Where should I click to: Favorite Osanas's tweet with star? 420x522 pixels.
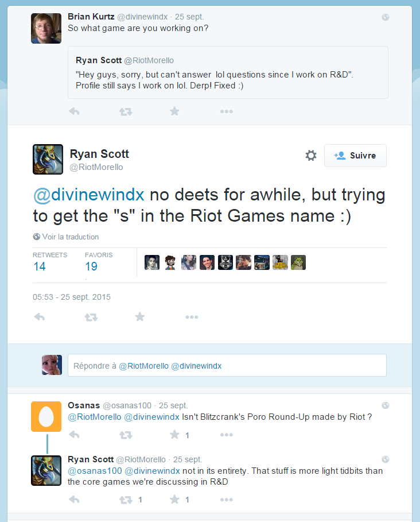pyautogui.click(x=175, y=435)
